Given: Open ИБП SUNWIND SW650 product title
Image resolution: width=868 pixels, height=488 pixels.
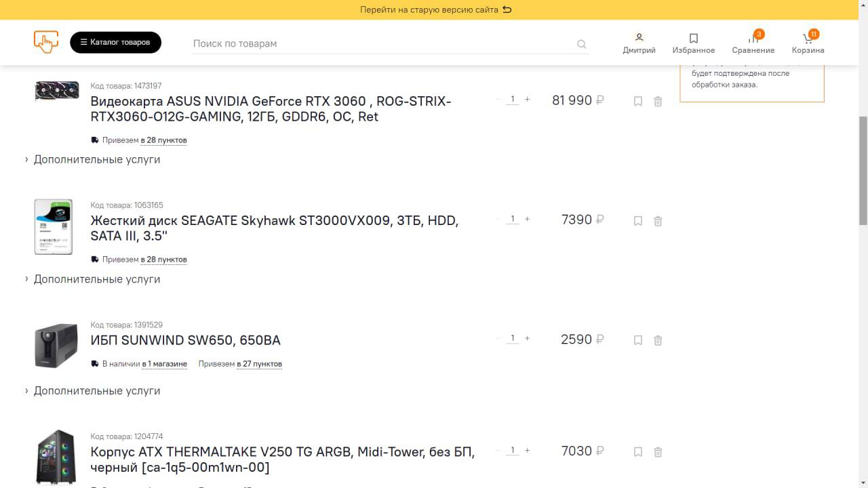Looking at the screenshot, I should (185, 340).
